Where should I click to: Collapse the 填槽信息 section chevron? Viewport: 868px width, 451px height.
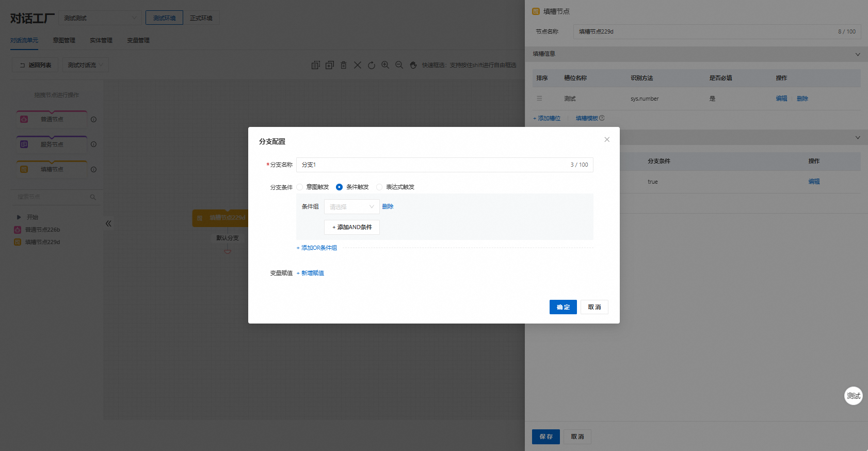[x=858, y=54]
